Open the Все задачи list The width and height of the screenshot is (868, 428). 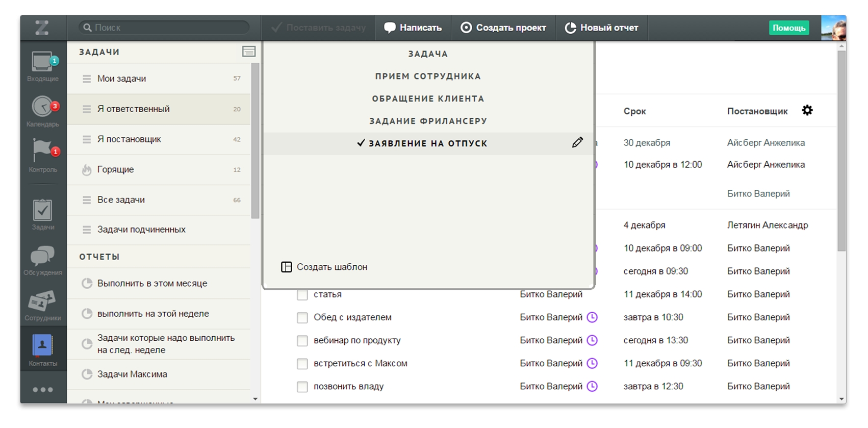tap(159, 200)
